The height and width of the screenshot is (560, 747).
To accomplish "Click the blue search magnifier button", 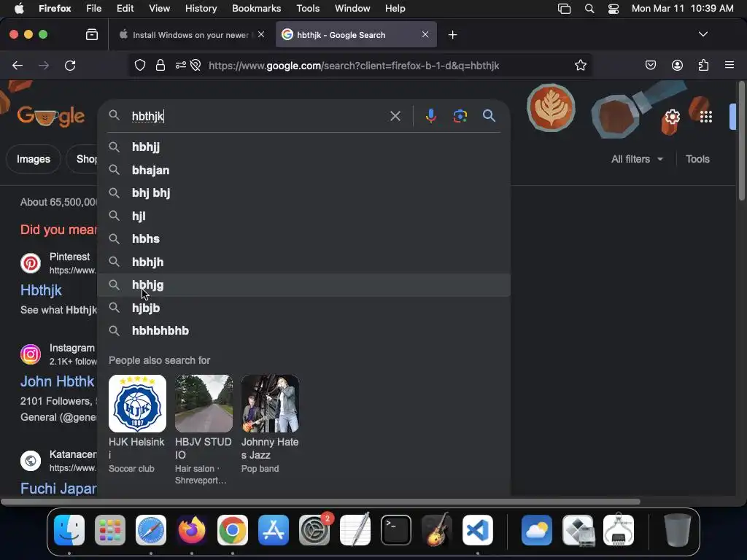I will (489, 116).
